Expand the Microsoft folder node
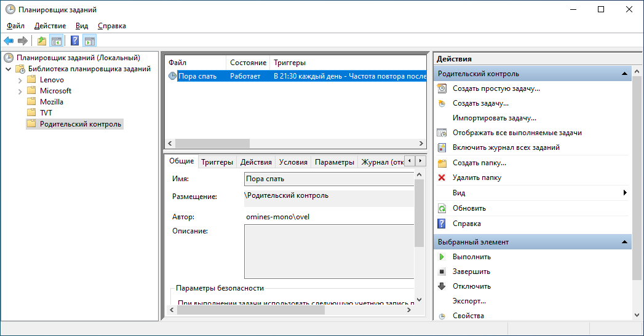 pyautogui.click(x=20, y=92)
